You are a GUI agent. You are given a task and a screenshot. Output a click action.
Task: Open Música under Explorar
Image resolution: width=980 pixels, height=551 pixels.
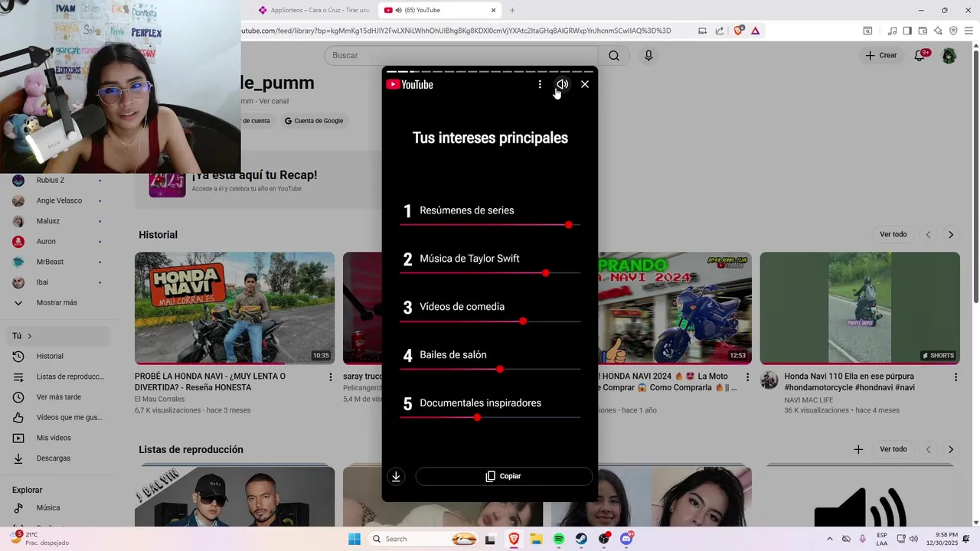[x=58, y=508]
